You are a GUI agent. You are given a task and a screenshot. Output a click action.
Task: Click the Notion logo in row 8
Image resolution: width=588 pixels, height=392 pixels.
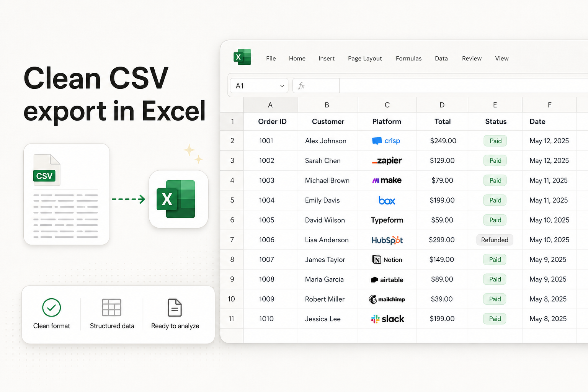387,260
